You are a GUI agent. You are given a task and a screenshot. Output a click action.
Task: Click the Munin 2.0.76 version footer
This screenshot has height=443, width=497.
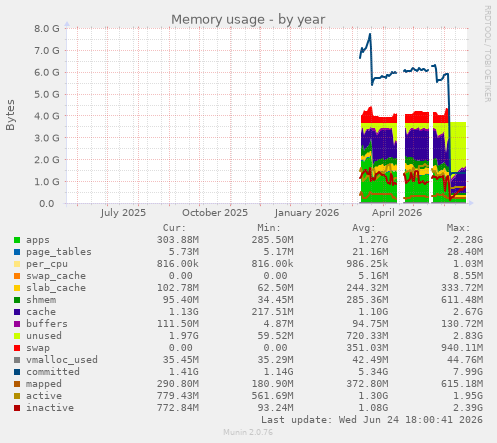point(248,432)
